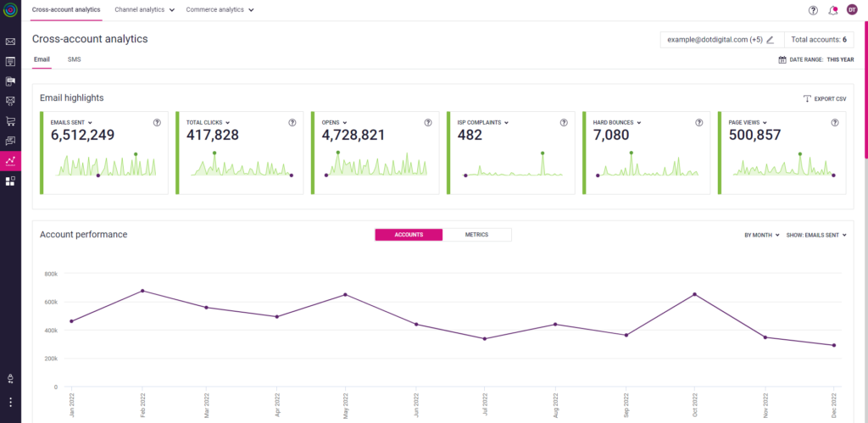
Task: Show help tooltip for Emails Sent card
Action: [157, 123]
